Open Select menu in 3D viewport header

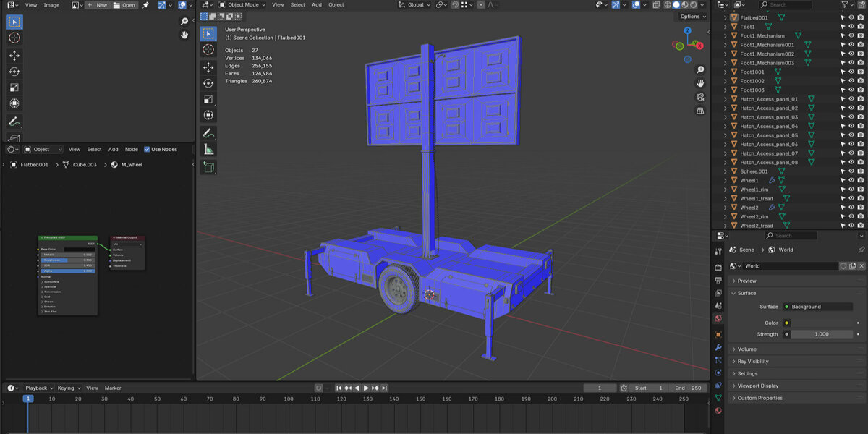click(298, 4)
